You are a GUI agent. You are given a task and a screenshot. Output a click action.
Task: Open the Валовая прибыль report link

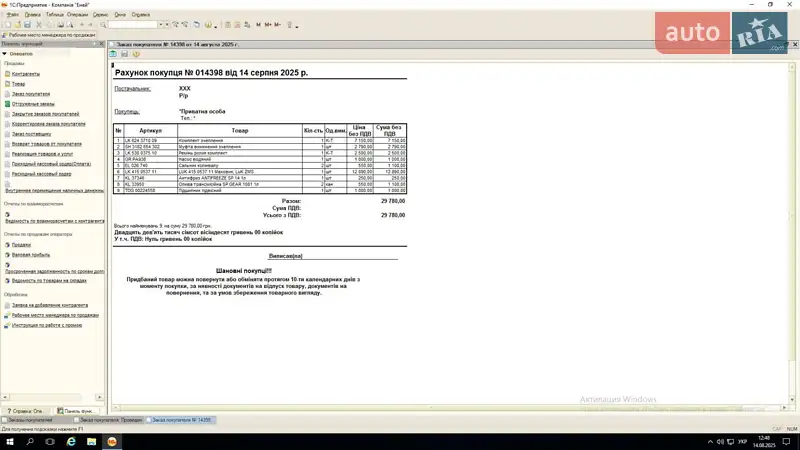coord(31,254)
